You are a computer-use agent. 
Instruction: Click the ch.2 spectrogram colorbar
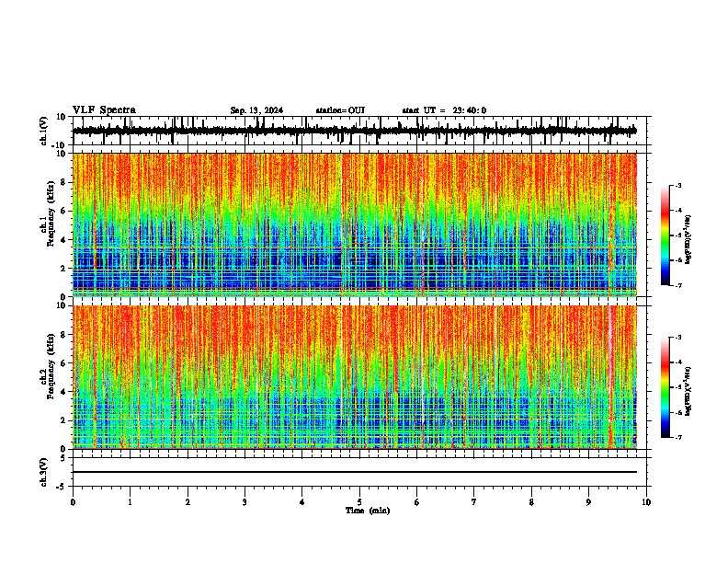click(665, 387)
